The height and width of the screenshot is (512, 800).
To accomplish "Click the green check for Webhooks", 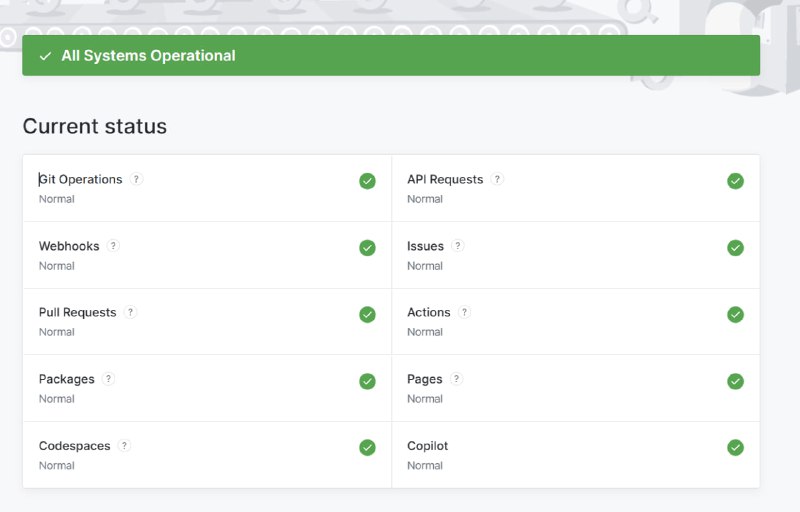I will [x=367, y=248].
